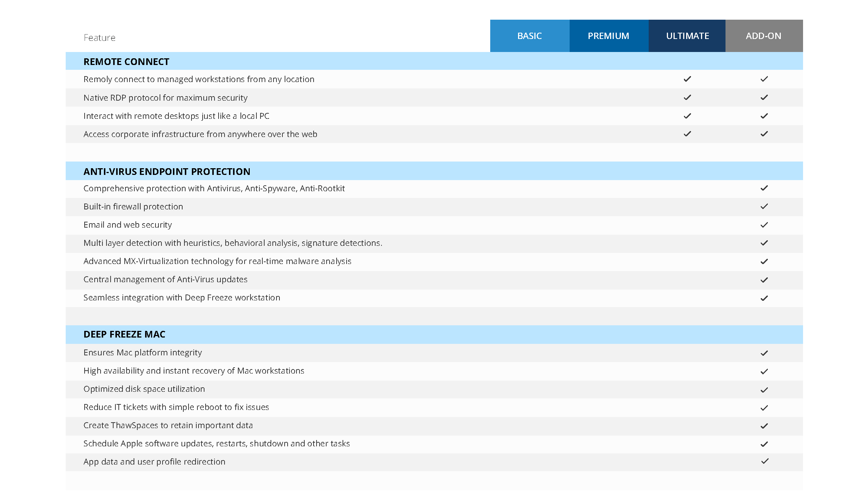Click Ultimate checkmark for Access corporate infrastructure
The width and height of the screenshot is (868, 495).
coord(687,134)
